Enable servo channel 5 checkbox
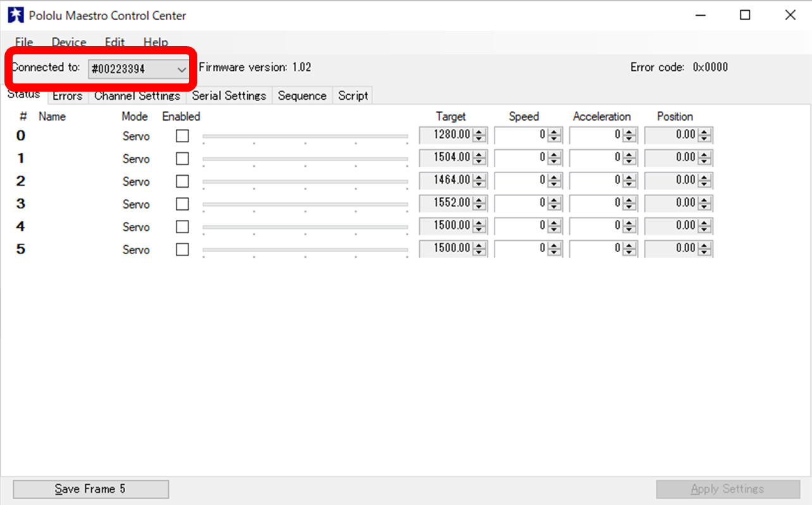 (182, 250)
